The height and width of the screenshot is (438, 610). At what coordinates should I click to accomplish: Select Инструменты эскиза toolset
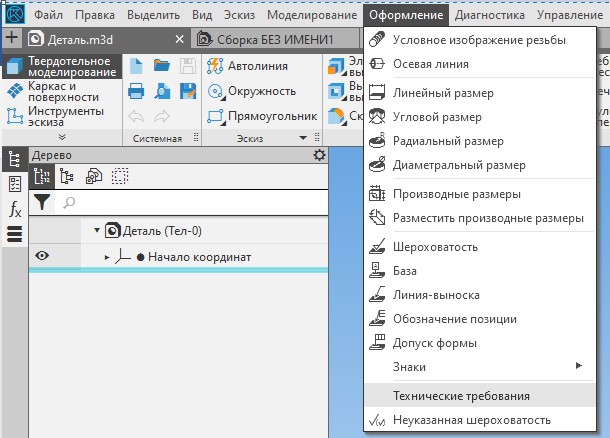click(61, 116)
